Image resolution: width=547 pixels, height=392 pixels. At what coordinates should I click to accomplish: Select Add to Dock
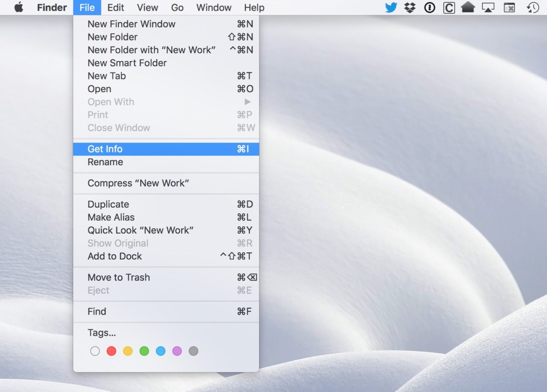click(166, 256)
